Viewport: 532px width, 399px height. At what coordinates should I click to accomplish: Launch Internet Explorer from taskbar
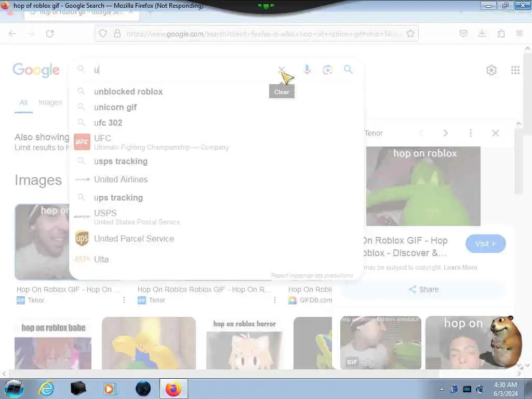[x=46, y=389]
